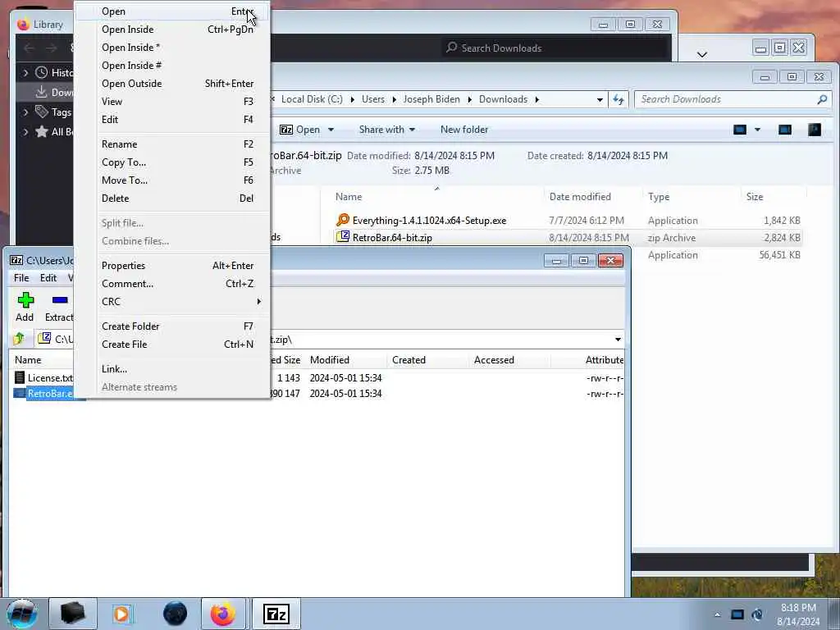The image size is (840, 630).
Task: Click New folder in Explorer toolbar
Action: (464, 130)
